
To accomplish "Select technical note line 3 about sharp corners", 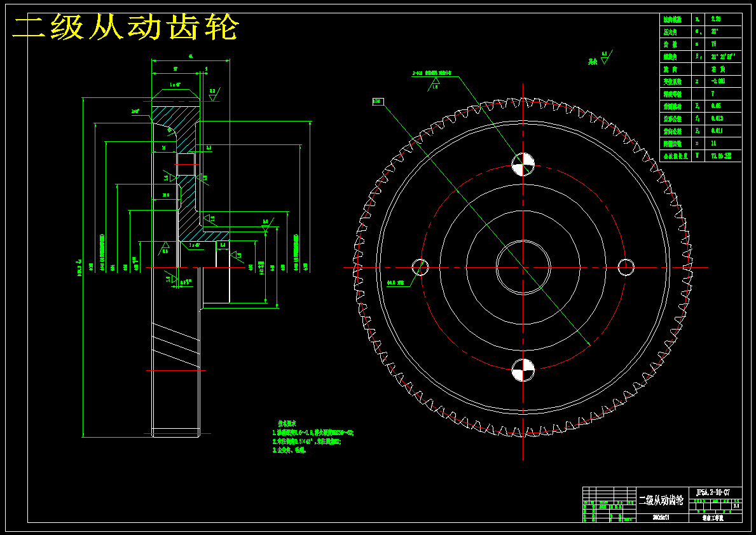I will pyautogui.click(x=289, y=450).
